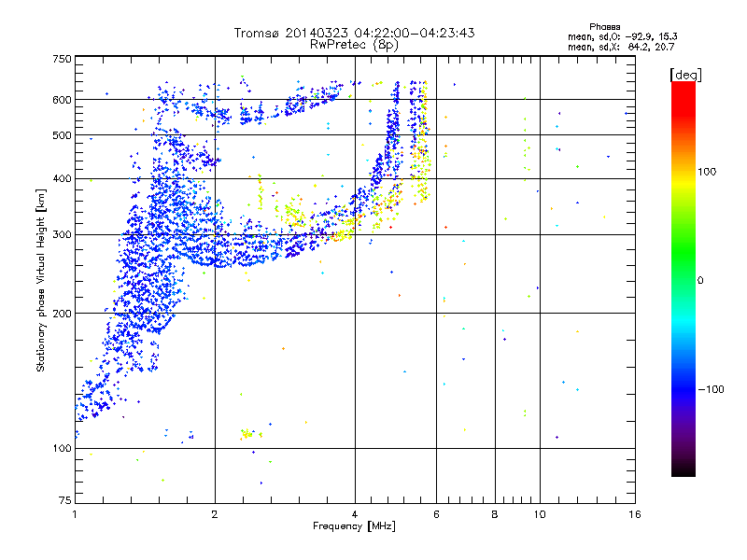The image size is (747, 560).
Task: Click the frequency axis tick "4"
Action: pyautogui.click(x=355, y=514)
